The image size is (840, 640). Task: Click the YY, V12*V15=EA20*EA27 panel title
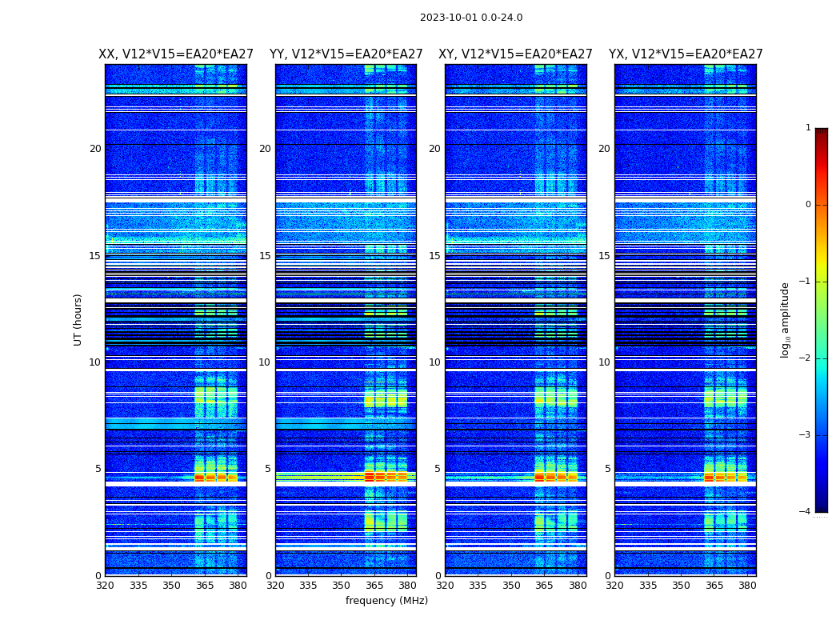point(346,54)
